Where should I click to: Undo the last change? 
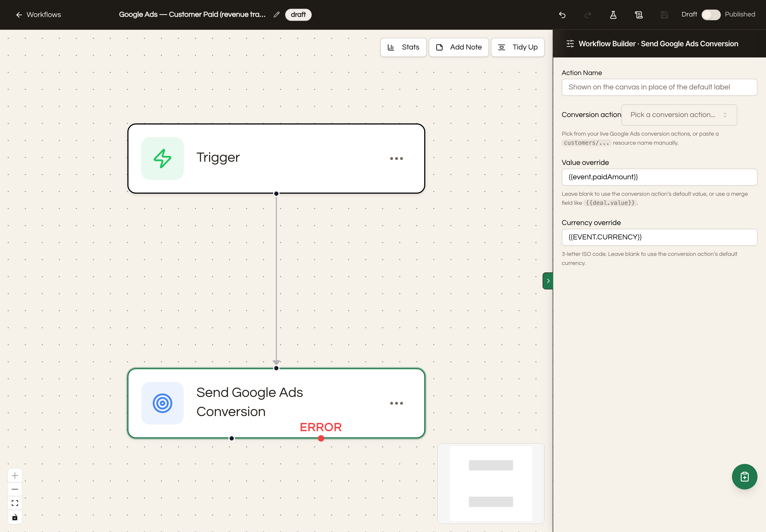click(x=562, y=15)
